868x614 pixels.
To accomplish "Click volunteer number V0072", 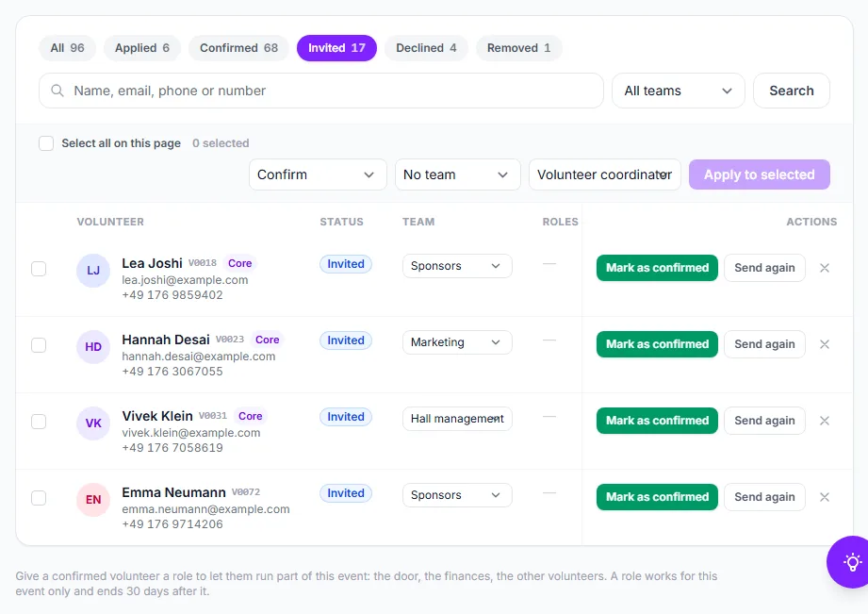I will 245,492.
